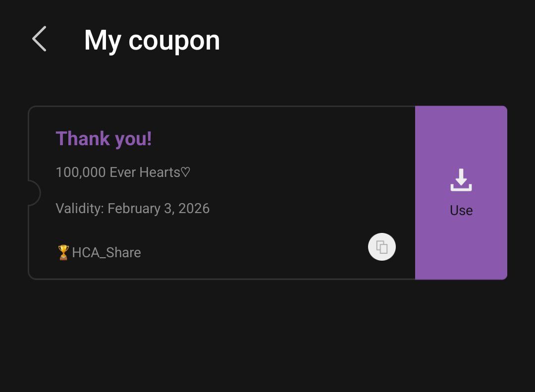Click the heart symbol after Ever Hearts
Image resolution: width=535 pixels, height=392 pixels.
point(185,172)
